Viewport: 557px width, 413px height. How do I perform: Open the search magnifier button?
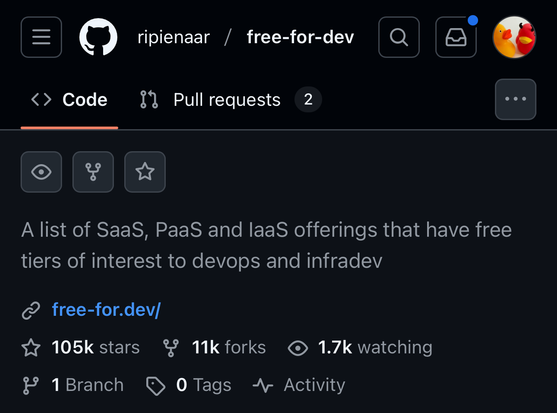pos(399,37)
